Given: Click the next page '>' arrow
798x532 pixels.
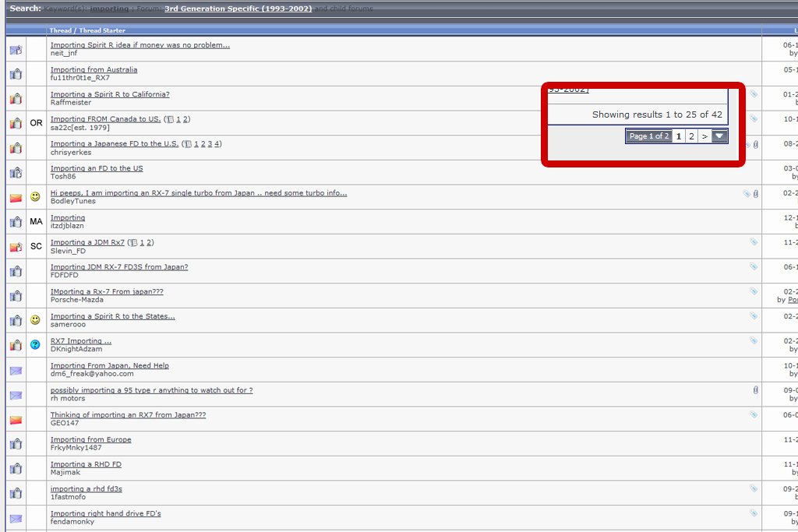Looking at the screenshot, I should click(704, 136).
